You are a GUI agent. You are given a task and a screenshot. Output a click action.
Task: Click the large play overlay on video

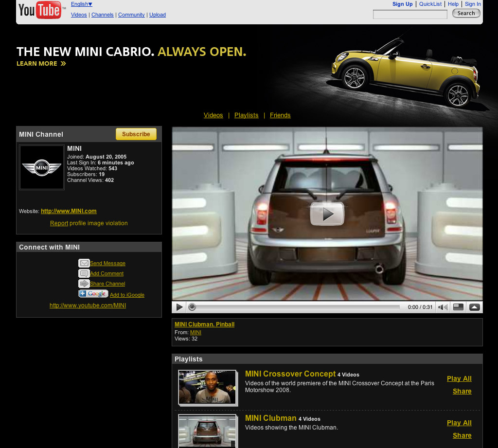click(x=327, y=214)
